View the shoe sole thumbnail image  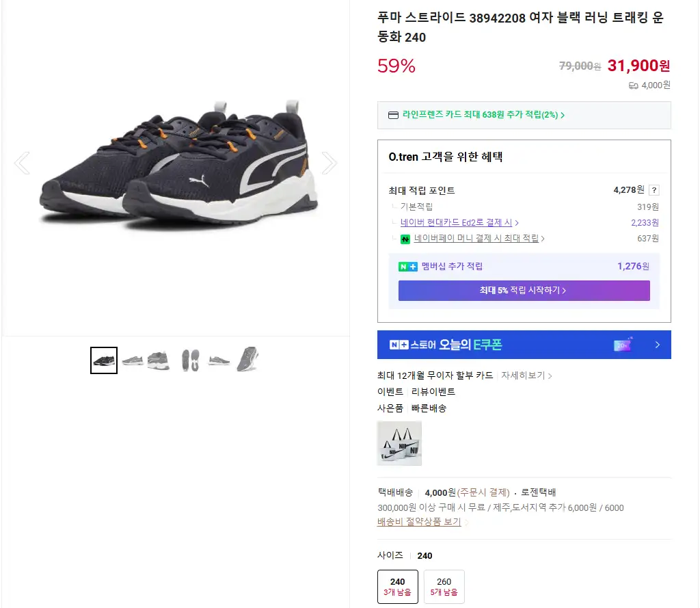(190, 360)
